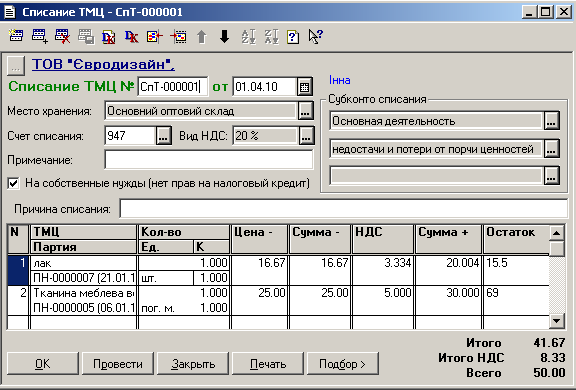Image resolution: width=576 pixels, height=390 pixels.
Task: Click the OK button
Action: [43, 364]
